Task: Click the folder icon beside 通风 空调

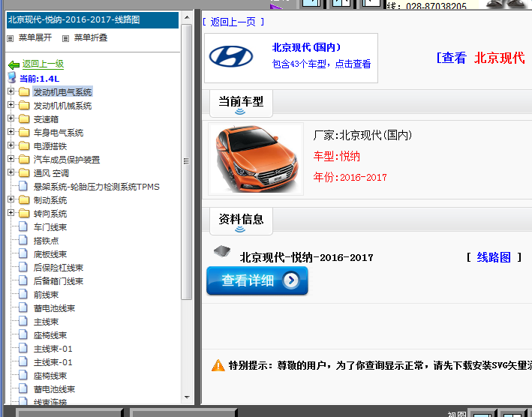Action: tap(24, 173)
